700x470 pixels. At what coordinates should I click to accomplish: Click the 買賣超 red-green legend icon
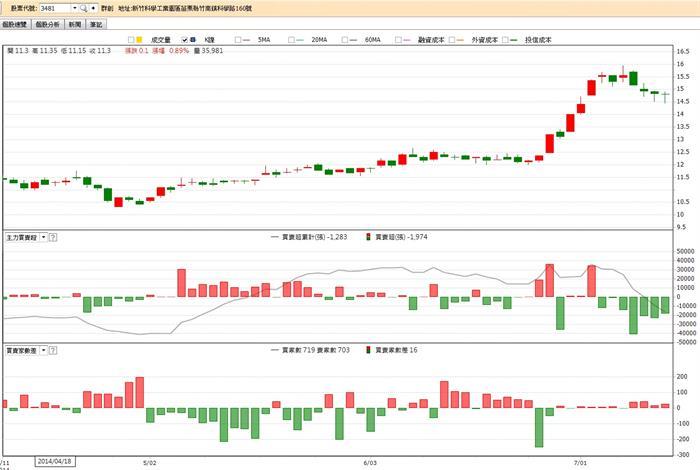point(367,238)
